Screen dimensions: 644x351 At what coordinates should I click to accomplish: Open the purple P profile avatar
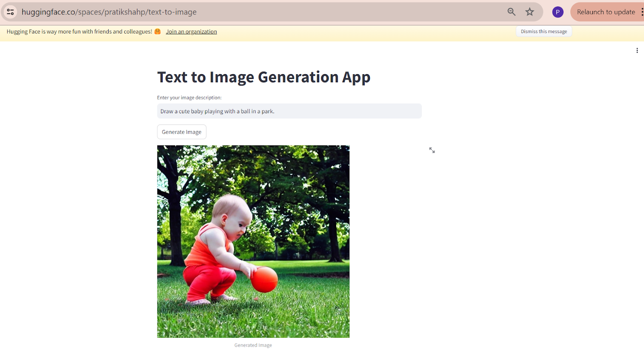point(557,12)
